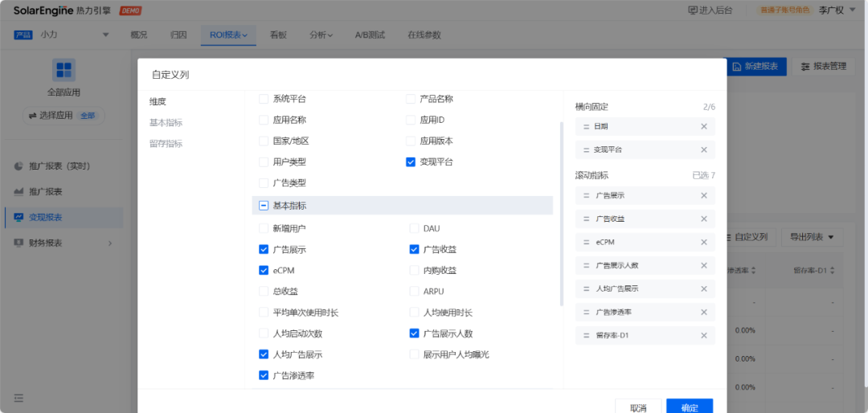Image resolution: width=868 pixels, height=413 pixels.
Task: Jump to 留存指标 section in dialog
Action: click(166, 144)
